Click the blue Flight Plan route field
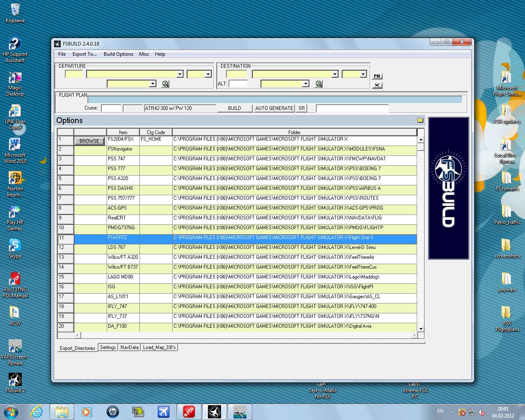525x420 pixels. coord(275,99)
